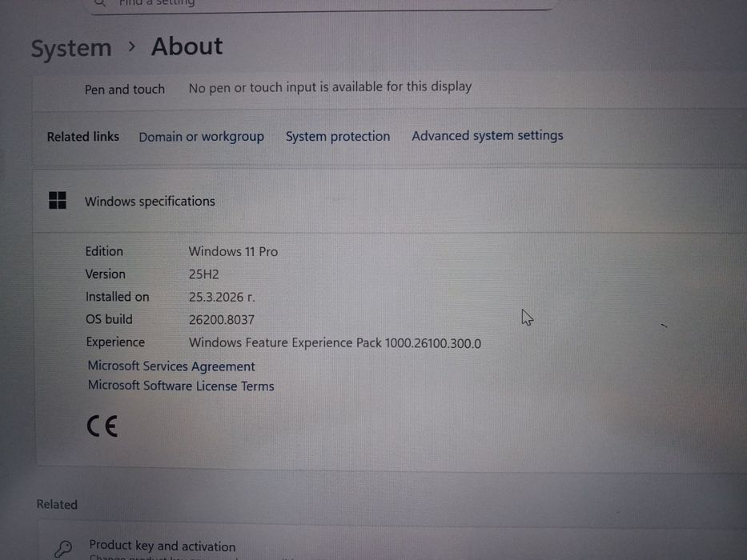
Task: Click the Find a setting search box
Action: [x=322, y=4]
